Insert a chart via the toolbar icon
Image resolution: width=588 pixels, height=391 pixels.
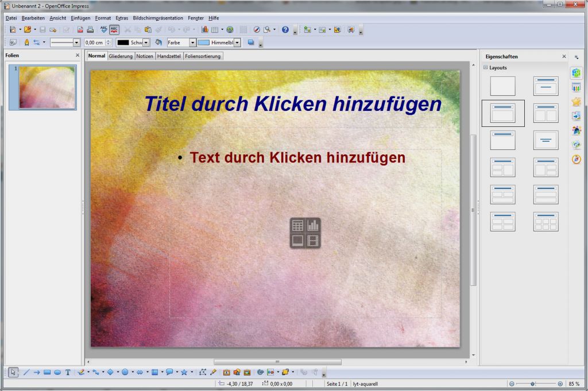click(x=204, y=29)
